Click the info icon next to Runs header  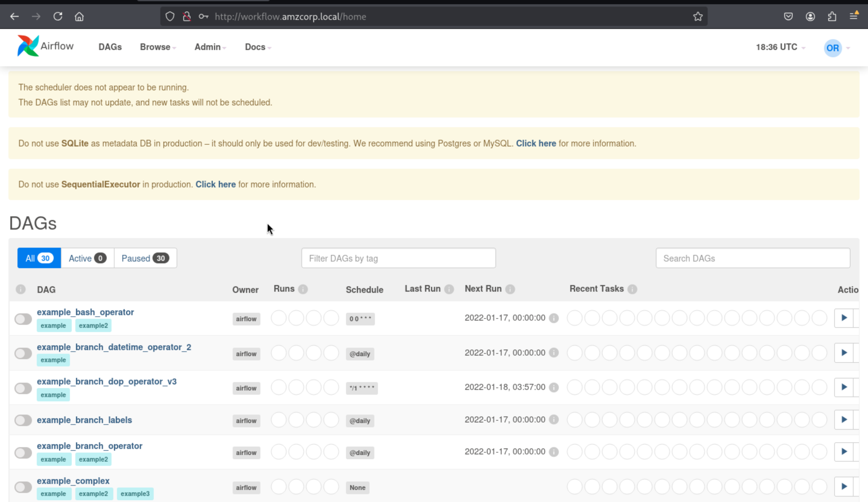(x=303, y=289)
